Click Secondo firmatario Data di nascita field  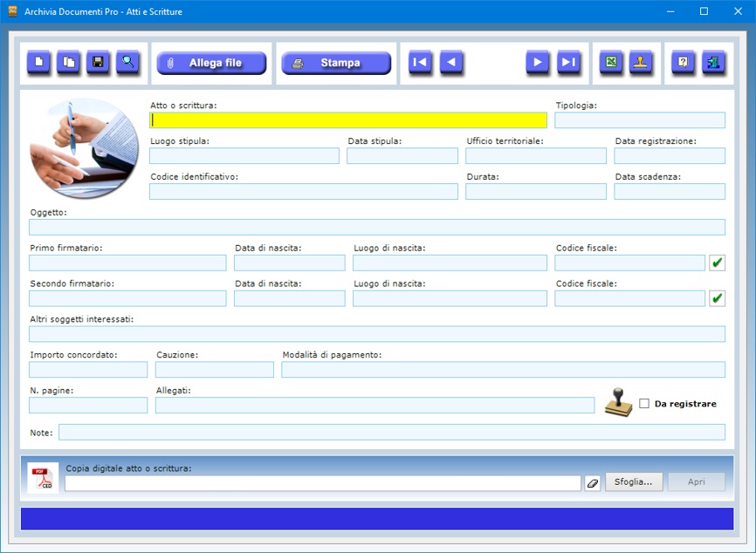coord(290,298)
